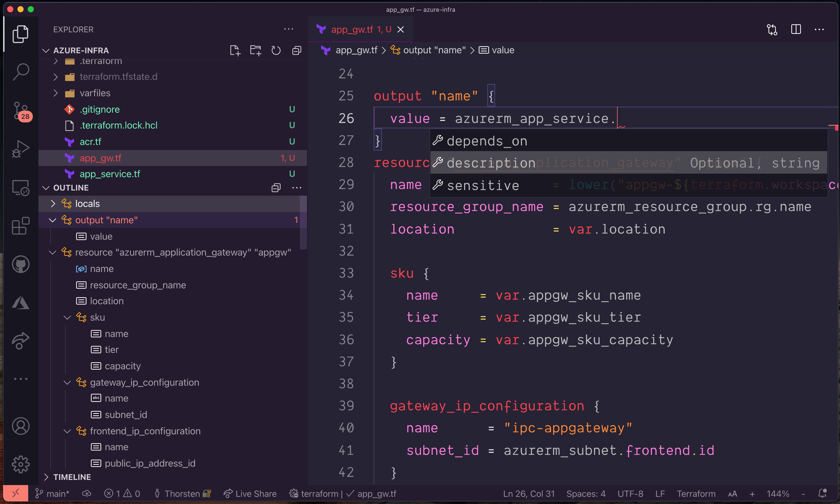Click the New File icon in explorer

[235, 51]
